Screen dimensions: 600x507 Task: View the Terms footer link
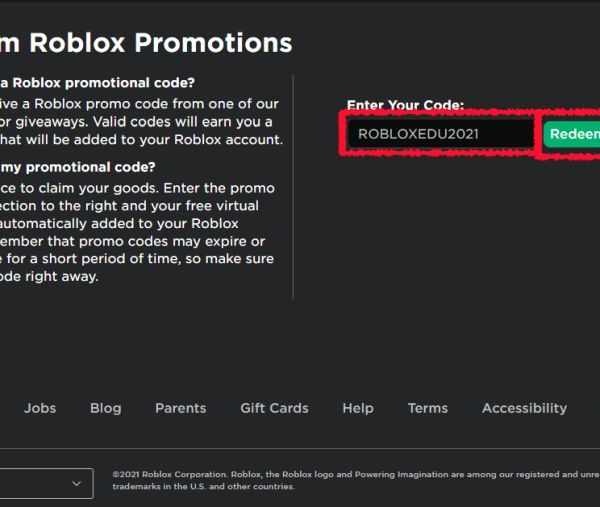(427, 408)
